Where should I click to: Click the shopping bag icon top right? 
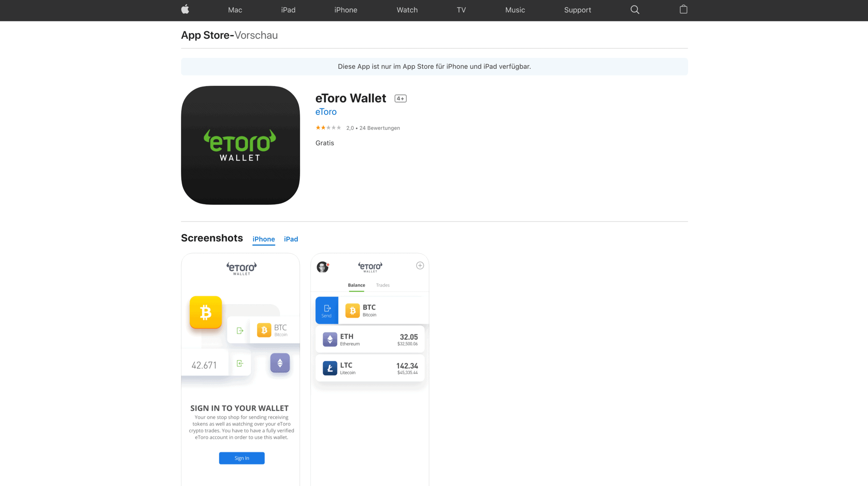tap(684, 10)
